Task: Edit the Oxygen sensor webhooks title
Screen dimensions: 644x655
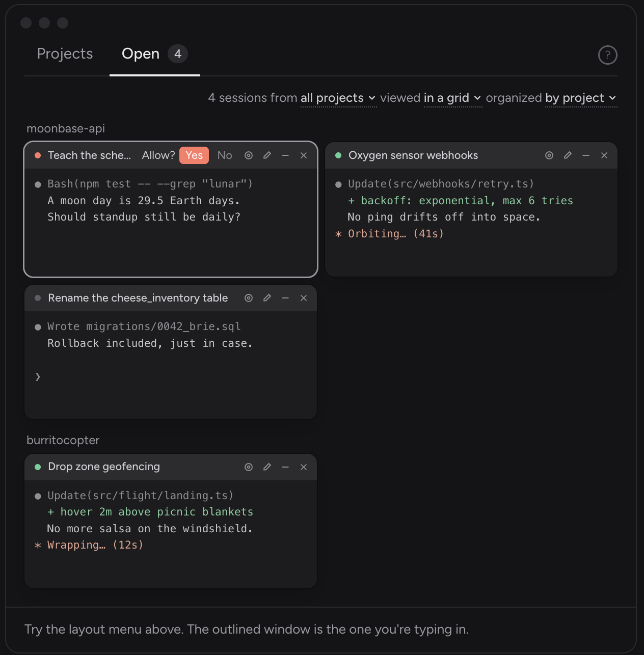Action: coord(568,155)
